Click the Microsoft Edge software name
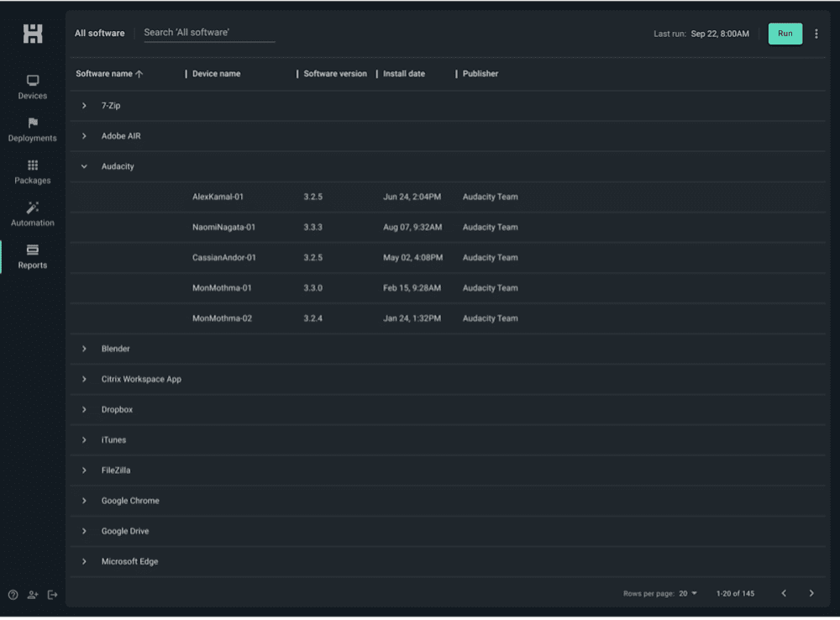 [129, 562]
